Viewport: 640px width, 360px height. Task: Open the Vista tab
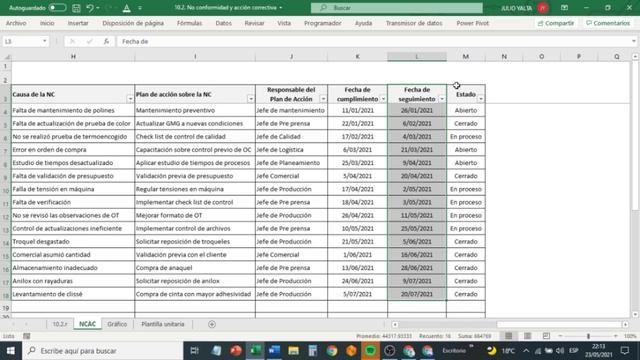tap(284, 23)
